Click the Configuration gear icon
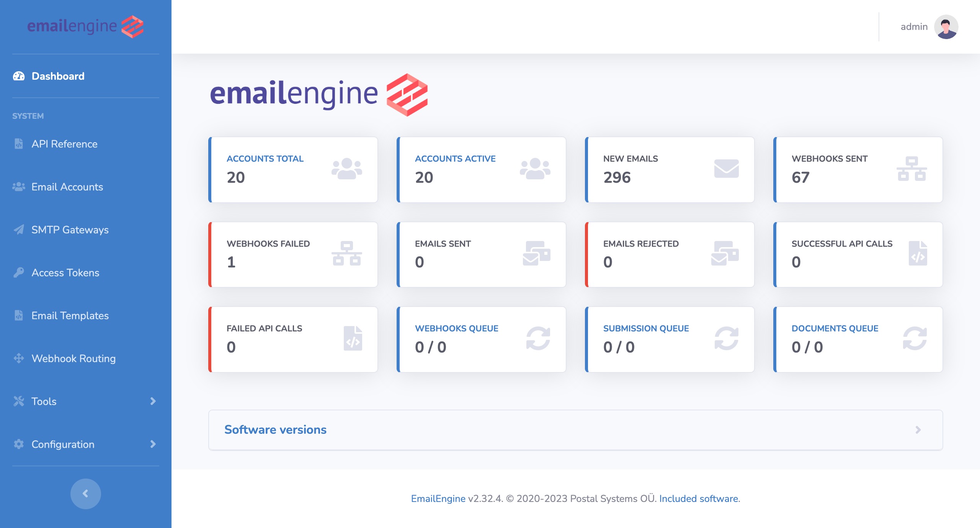 point(19,444)
